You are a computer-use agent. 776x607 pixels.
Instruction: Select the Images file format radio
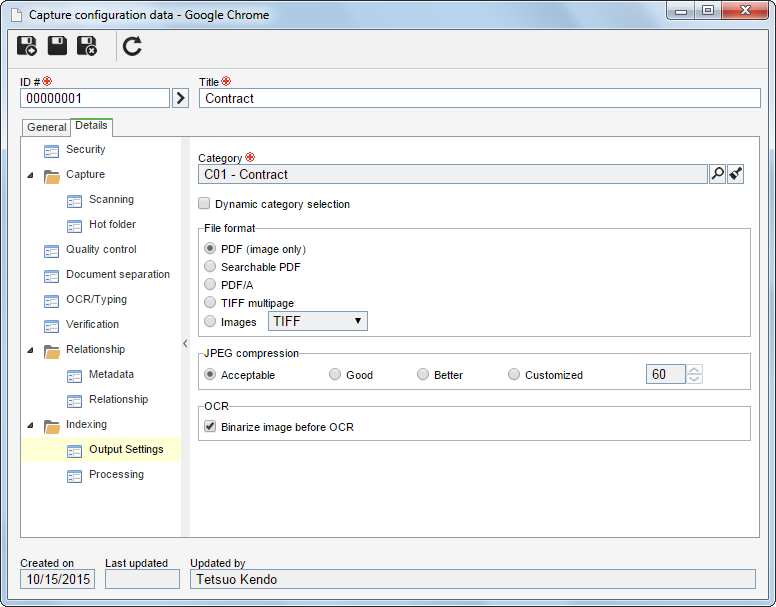(x=210, y=321)
